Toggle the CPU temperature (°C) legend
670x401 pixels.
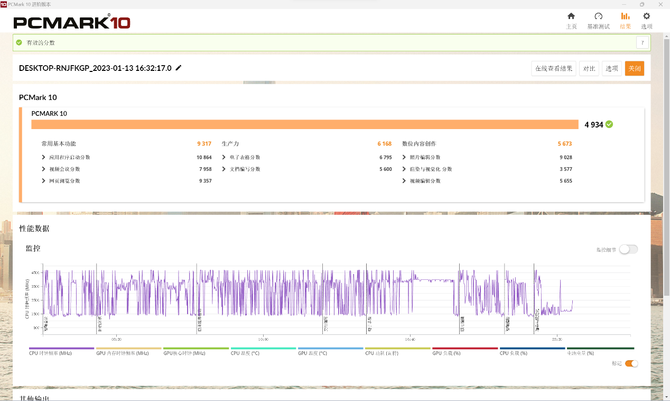[263, 351]
